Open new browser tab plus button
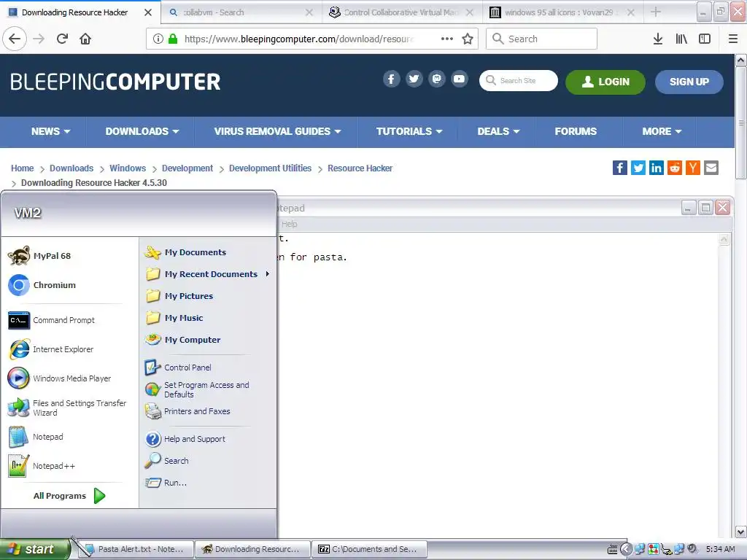This screenshot has width=747, height=560. [x=656, y=12]
